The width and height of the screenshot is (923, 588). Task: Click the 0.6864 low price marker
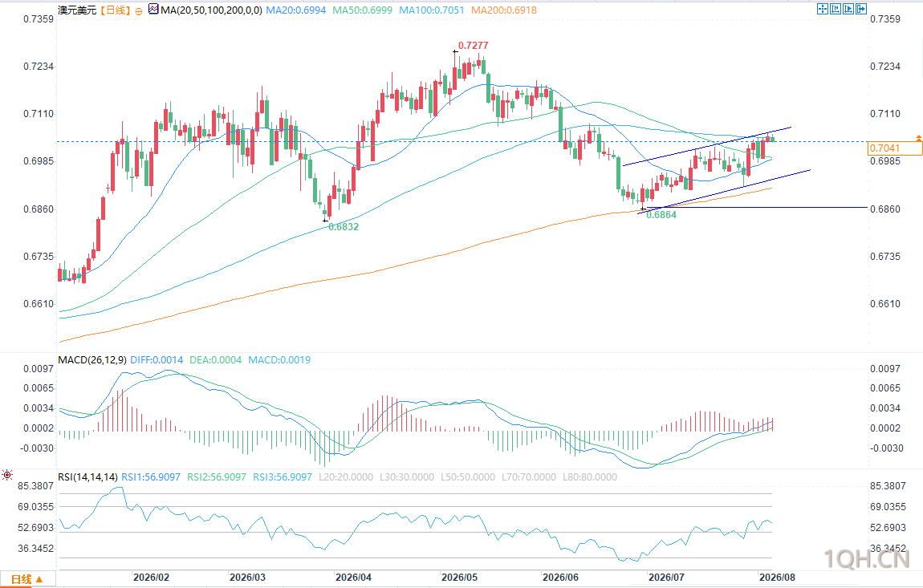(x=661, y=215)
